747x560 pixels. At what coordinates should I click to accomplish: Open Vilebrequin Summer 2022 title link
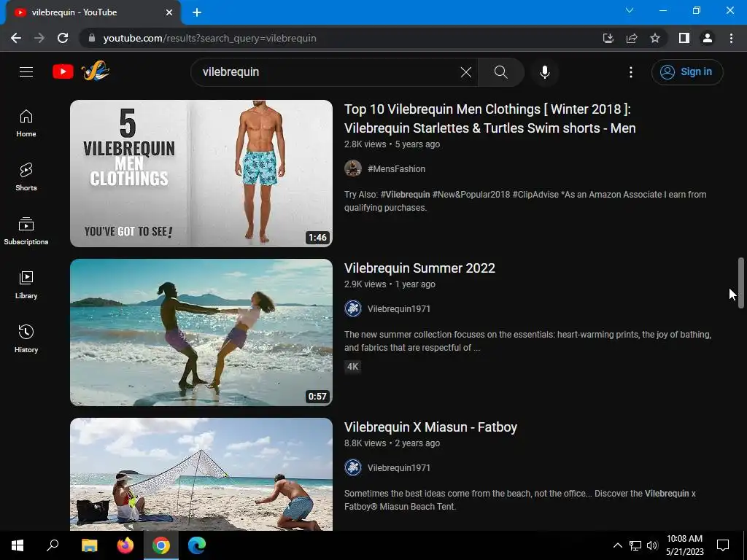tap(419, 268)
